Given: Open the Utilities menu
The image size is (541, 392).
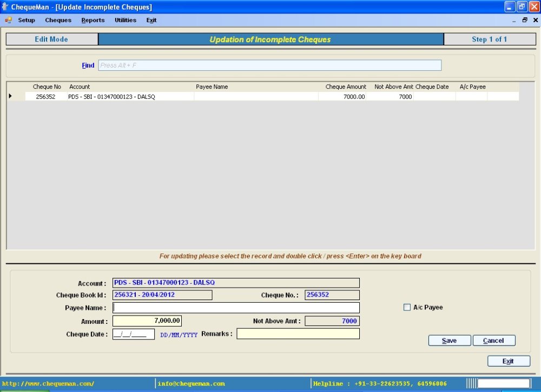Looking at the screenshot, I should click(125, 20).
